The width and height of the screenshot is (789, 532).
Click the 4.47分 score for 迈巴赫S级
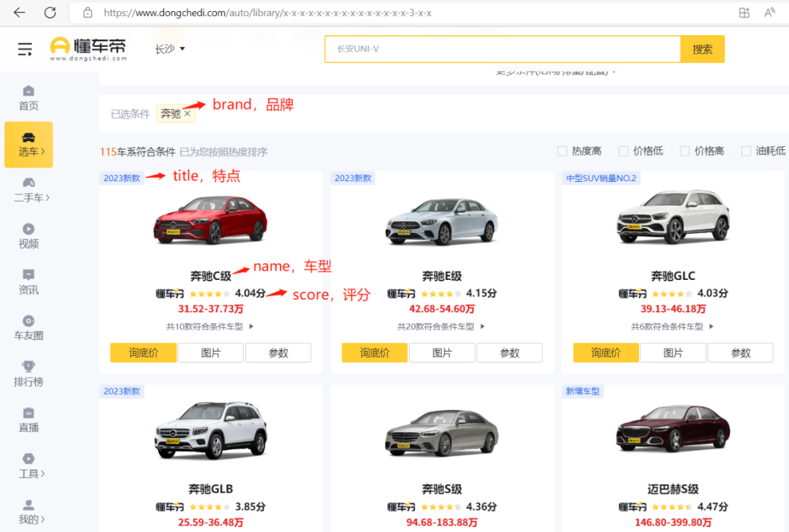[x=712, y=507]
